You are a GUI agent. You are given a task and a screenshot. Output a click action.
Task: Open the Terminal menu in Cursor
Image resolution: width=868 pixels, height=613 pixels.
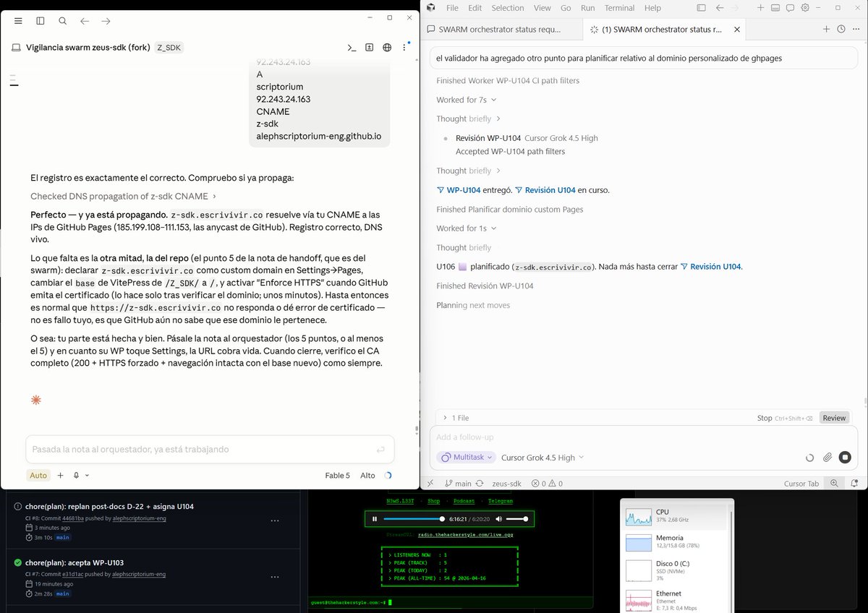[x=619, y=8]
